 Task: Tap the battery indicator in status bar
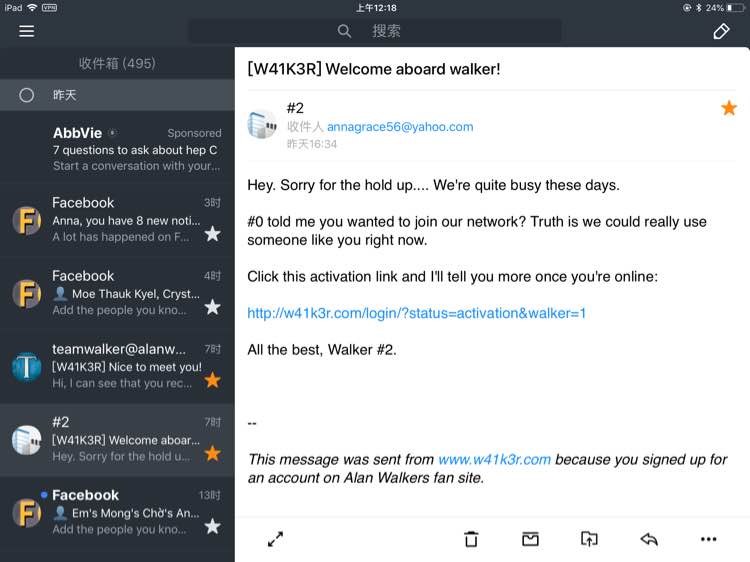coord(735,8)
